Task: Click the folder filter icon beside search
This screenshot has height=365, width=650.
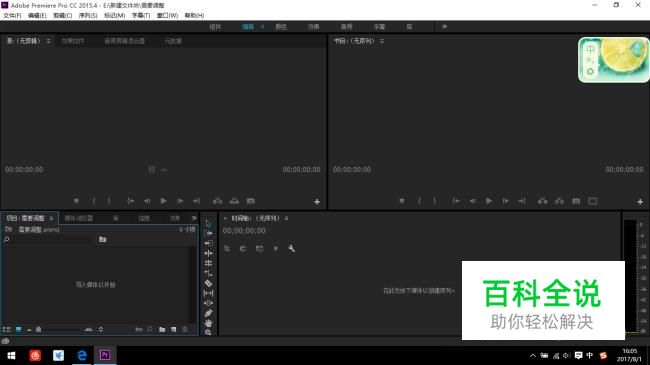Action: coord(102,239)
